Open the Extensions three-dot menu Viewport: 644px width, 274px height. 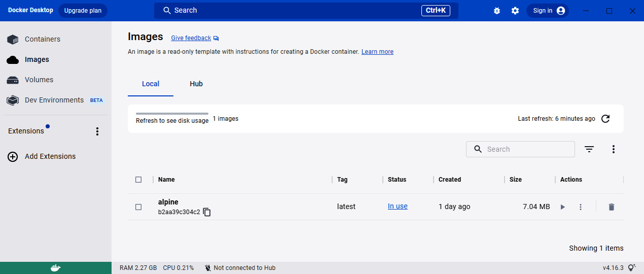point(97,131)
